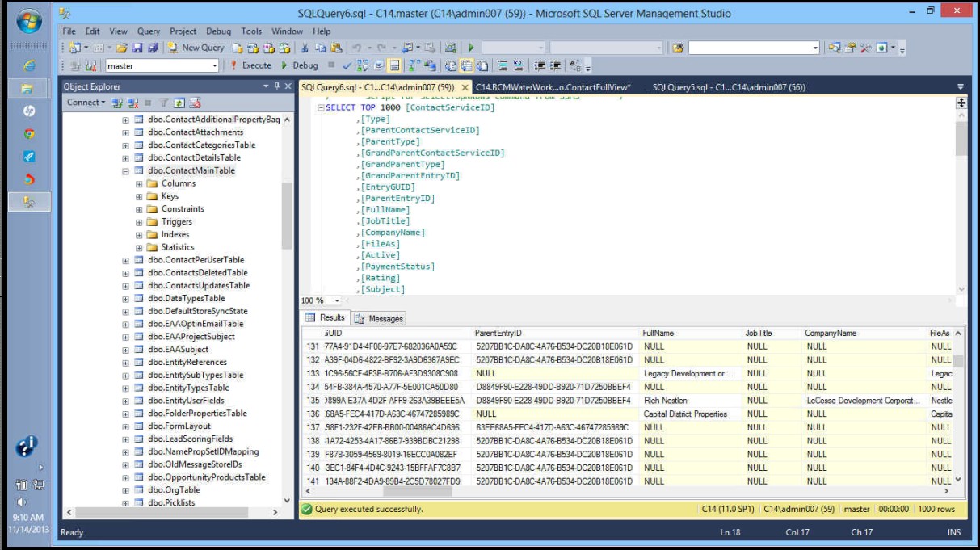Click the ParentEntryID column header
980x550 pixels.
coord(557,333)
